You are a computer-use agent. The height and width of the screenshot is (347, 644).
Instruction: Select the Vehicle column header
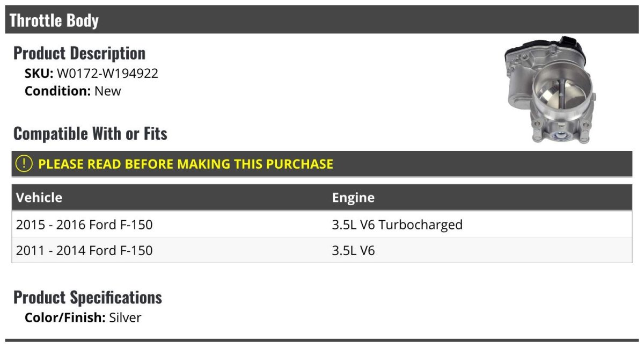coord(39,197)
